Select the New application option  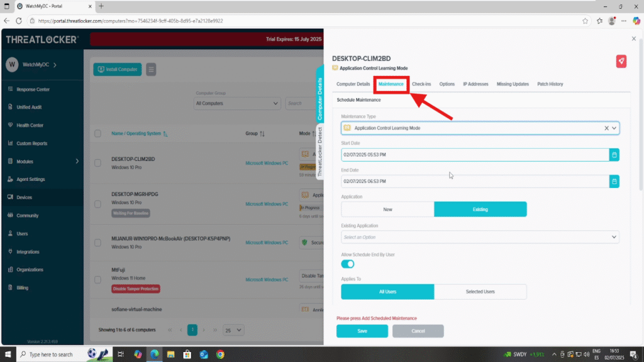pyautogui.click(x=387, y=209)
